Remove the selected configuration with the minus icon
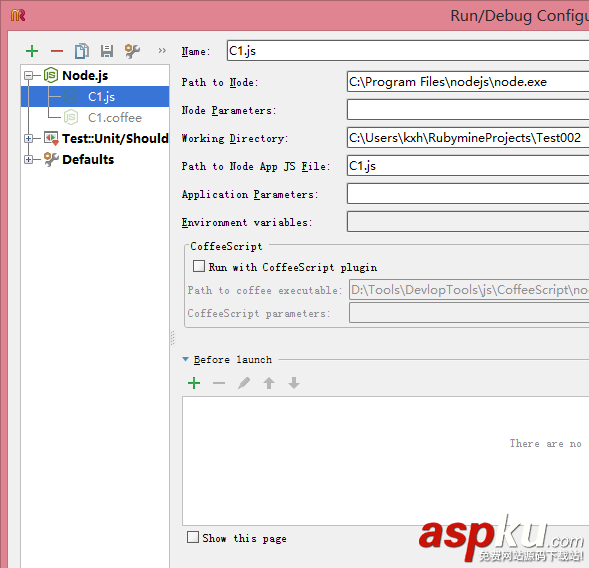The height and width of the screenshot is (568, 589). coord(57,51)
